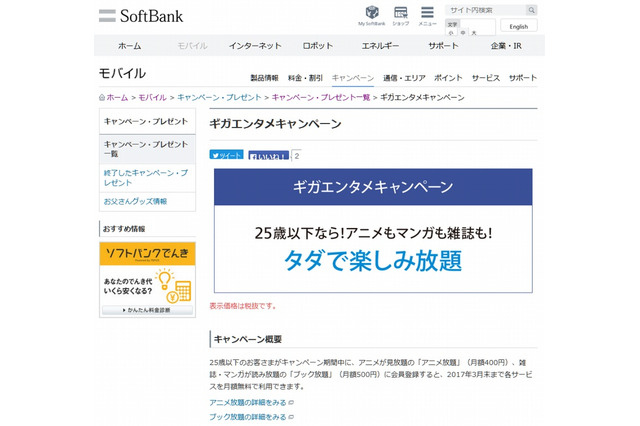Go to the ホーム main navigation tab
The height and width of the screenshot is (426, 640).
click(x=129, y=46)
